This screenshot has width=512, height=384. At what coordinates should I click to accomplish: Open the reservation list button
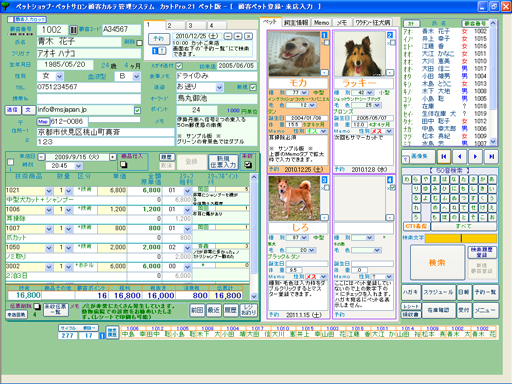(x=485, y=292)
